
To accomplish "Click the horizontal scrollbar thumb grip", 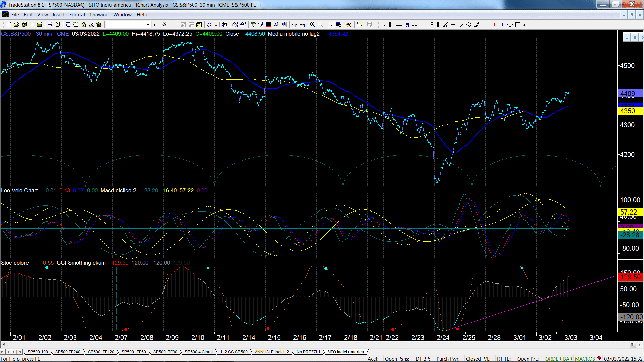I will [x=633, y=345].
